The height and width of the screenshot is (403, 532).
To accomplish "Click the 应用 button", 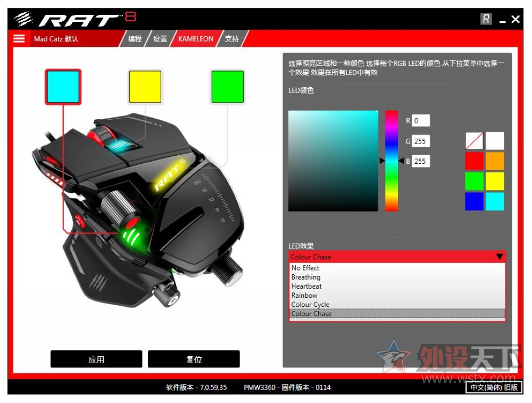I will point(96,359).
